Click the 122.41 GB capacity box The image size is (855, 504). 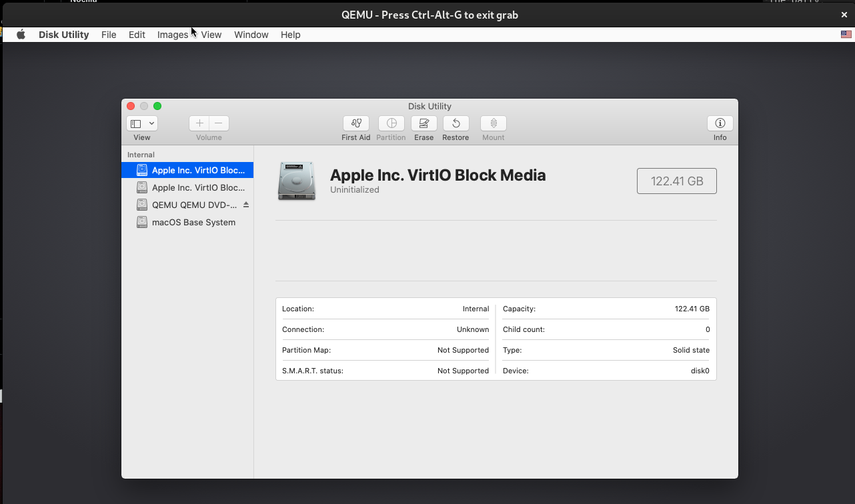point(677,181)
